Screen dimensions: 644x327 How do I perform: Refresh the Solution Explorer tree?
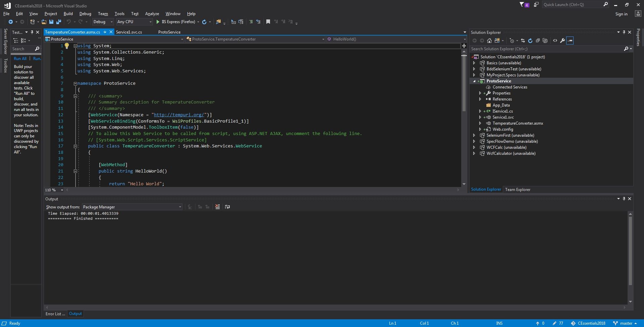tap(530, 41)
